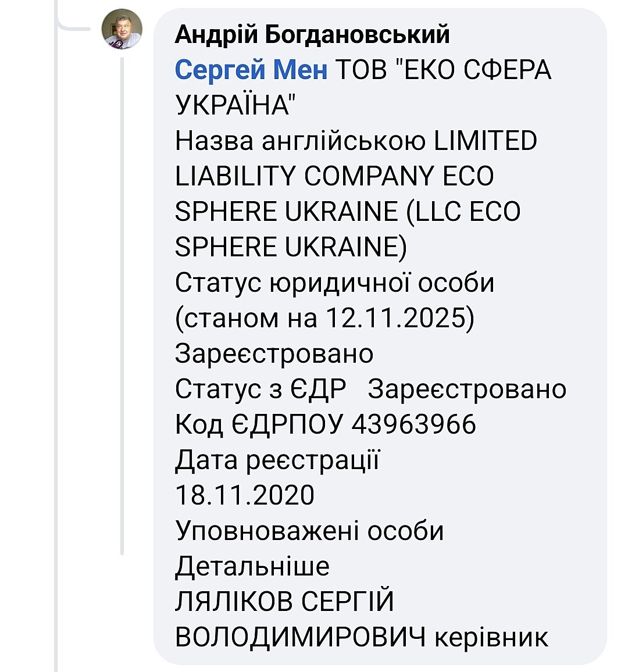Viewport: 628px width, 672px height.
Task: Click the standalone "Зареєстровано" status line
Action: tap(274, 353)
